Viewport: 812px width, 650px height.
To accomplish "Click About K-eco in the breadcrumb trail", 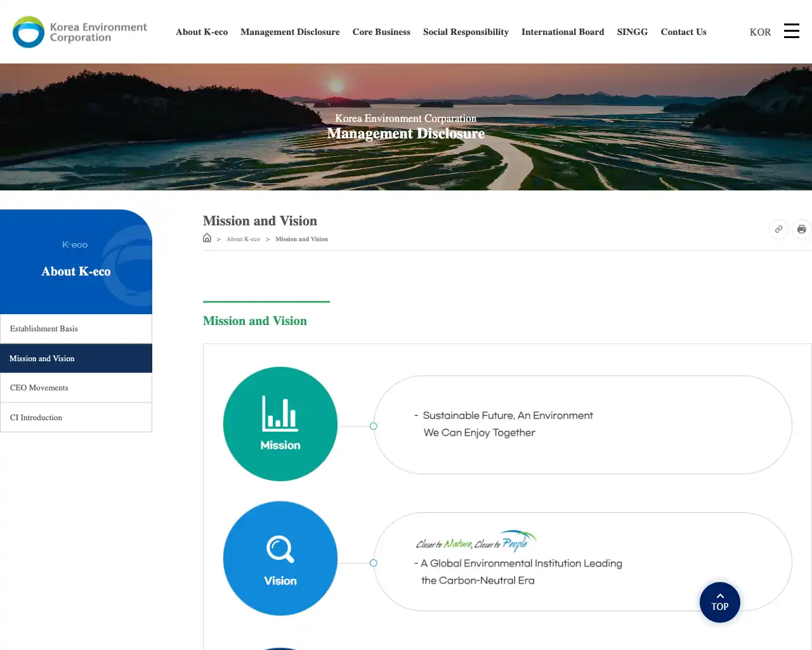I will pyautogui.click(x=244, y=239).
